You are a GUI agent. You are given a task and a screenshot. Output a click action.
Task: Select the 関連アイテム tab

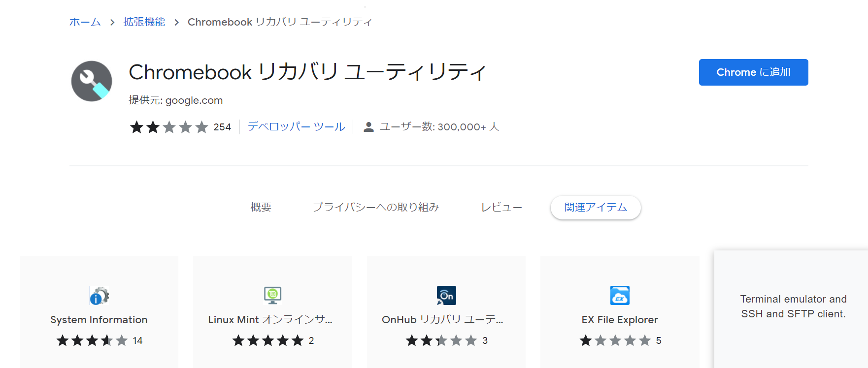click(596, 207)
